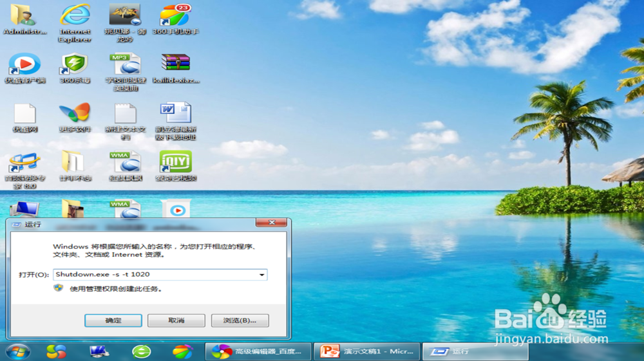Select the Computer desktop icon above the Run dialog
Viewport: 644px width, 361px height.
tap(24, 209)
